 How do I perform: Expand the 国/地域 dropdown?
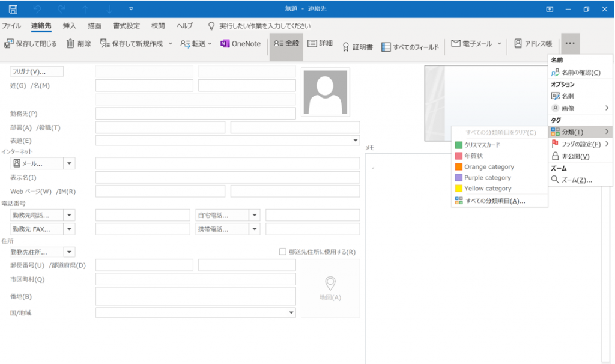291,312
